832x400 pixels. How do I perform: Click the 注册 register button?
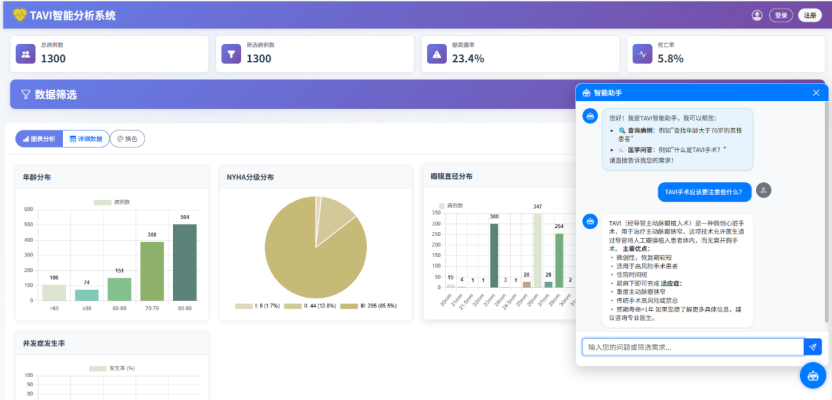tap(809, 15)
